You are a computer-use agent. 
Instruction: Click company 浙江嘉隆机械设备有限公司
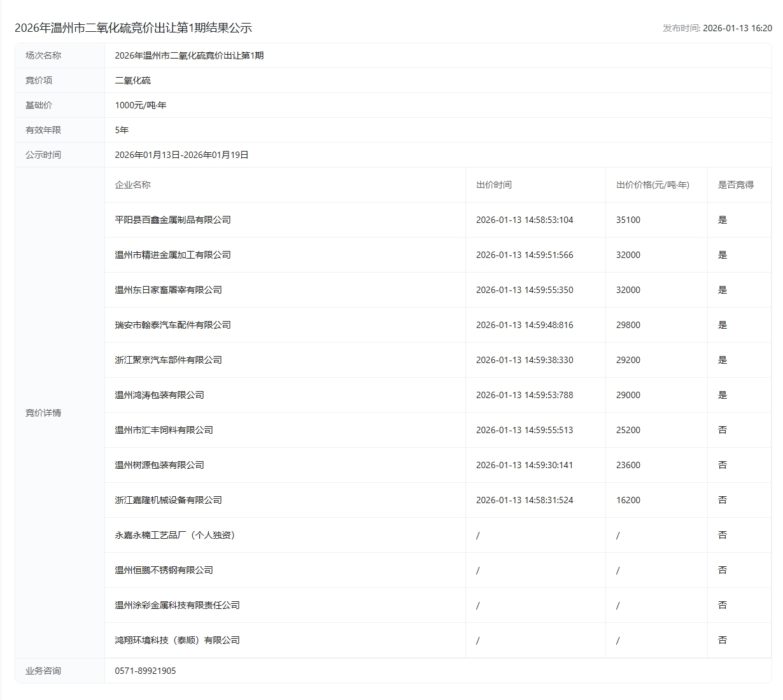[x=168, y=500]
